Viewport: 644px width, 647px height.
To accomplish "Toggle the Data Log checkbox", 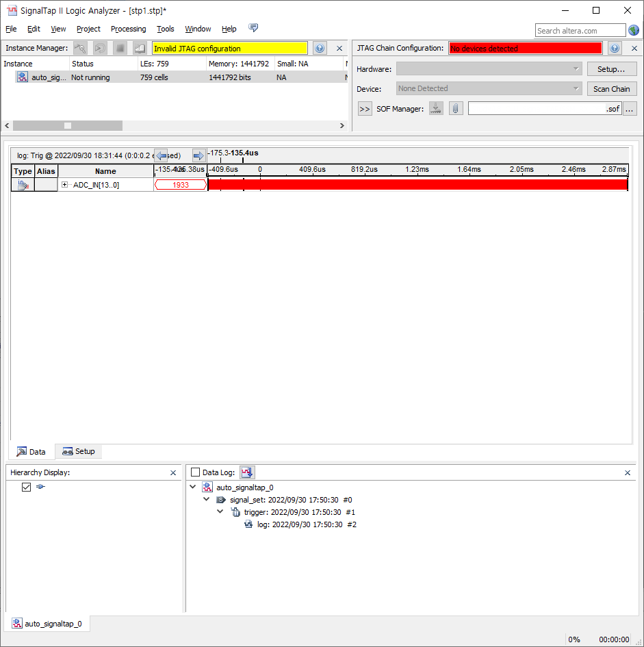I will coord(196,472).
